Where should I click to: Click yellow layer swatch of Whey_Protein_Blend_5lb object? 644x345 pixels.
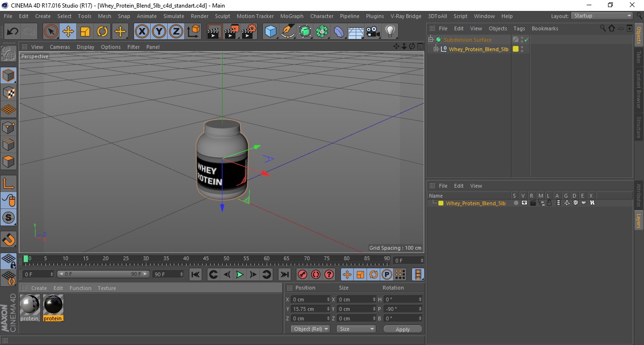coord(516,49)
